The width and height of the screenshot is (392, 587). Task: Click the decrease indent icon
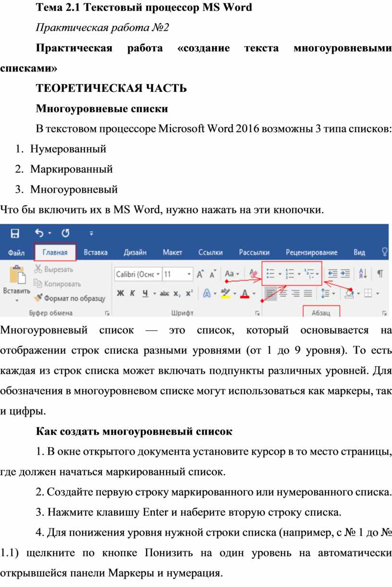coord(332,274)
